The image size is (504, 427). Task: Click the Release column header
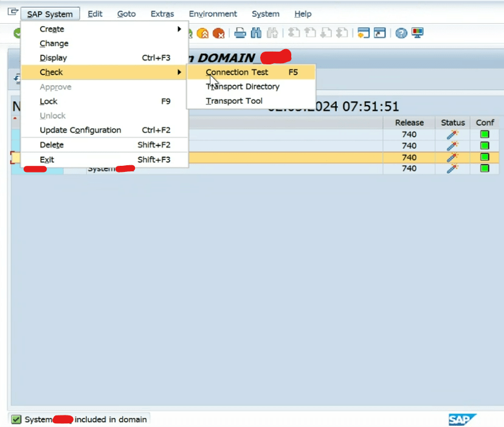point(409,123)
